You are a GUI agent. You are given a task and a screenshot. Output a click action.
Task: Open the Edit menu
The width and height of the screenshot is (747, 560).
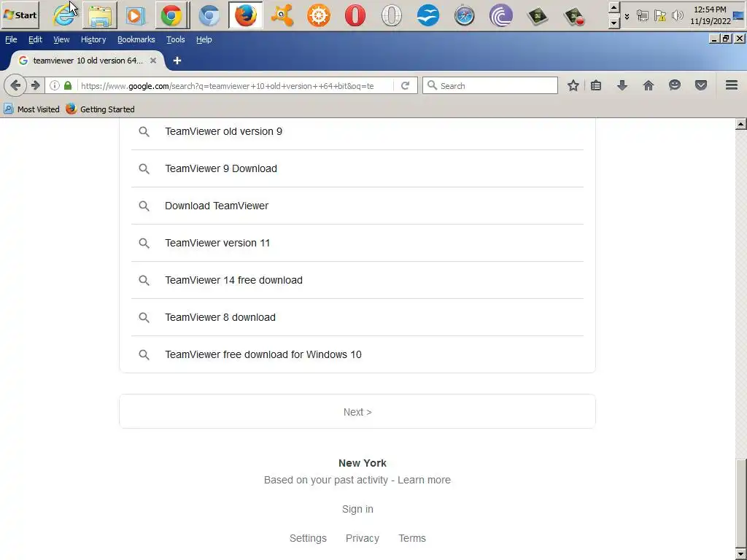point(35,39)
